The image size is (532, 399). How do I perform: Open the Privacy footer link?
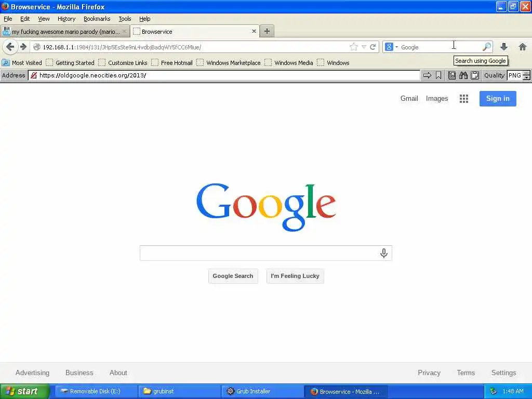coord(429,373)
